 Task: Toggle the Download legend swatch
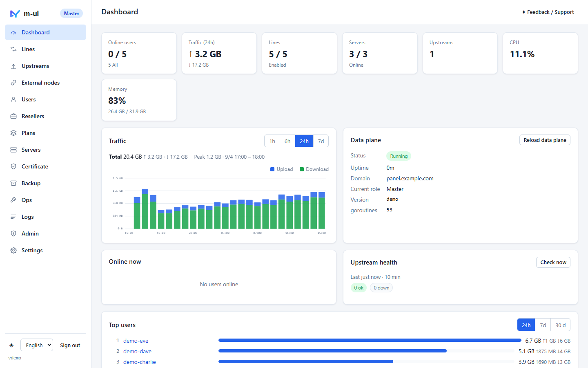[x=302, y=169]
